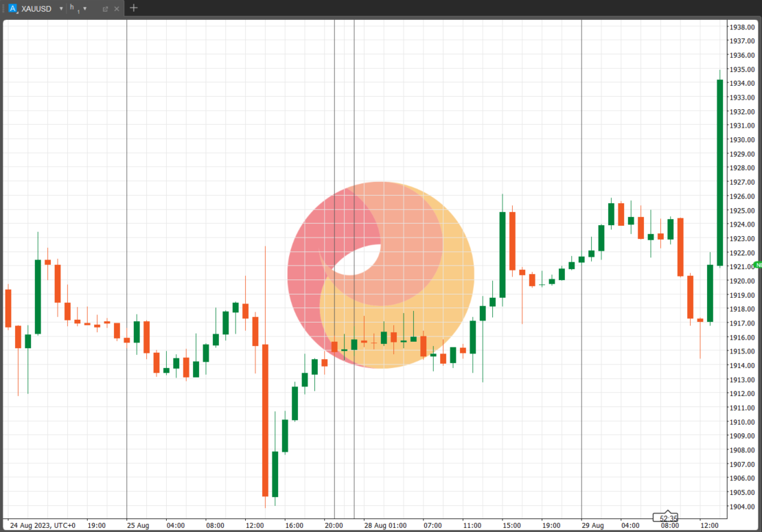
Task: Click the tab drag grip handle
Action: coord(4,9)
